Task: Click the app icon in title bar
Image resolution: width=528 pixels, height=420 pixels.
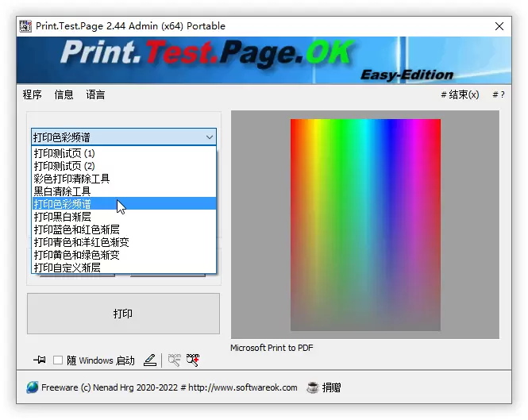Action: coord(25,26)
